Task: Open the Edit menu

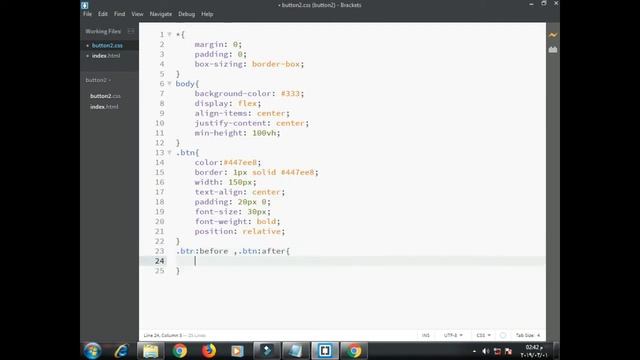Action: pos(102,14)
